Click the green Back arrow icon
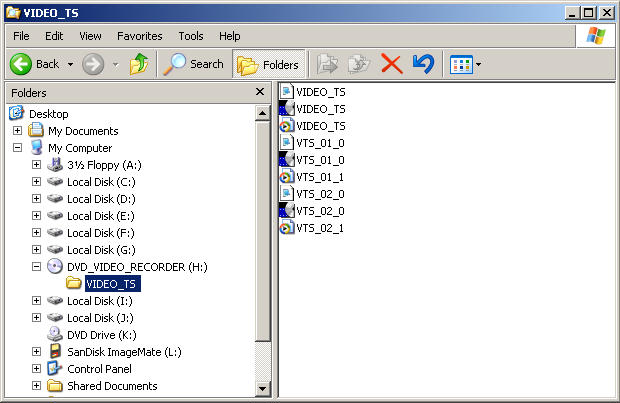620x403 pixels. (21, 64)
